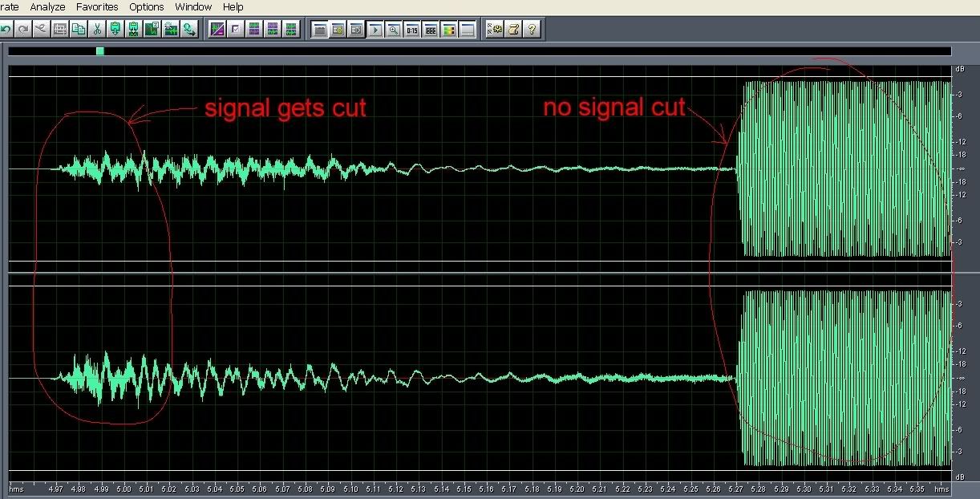Open the Analyze menu
The image size is (980, 499).
pos(47,6)
